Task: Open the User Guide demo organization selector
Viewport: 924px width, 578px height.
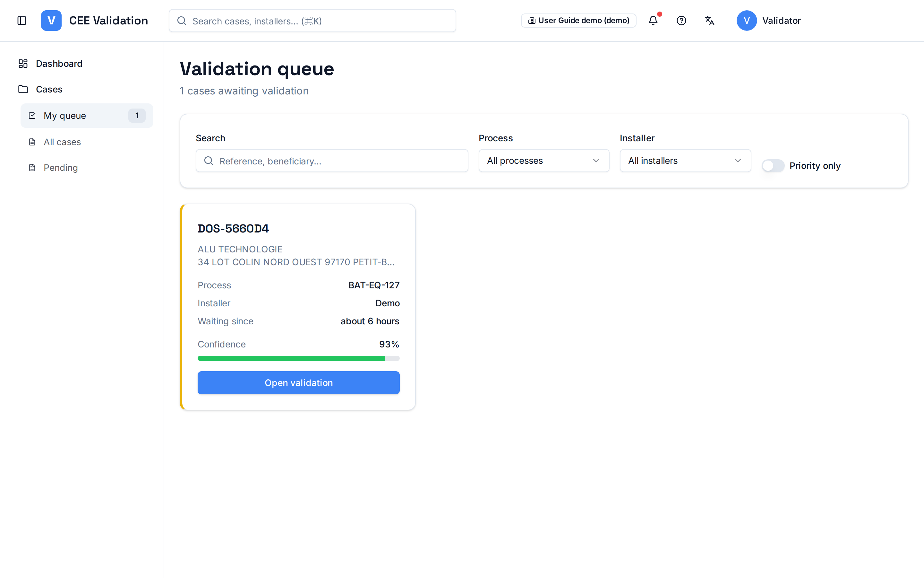Action: coord(578,21)
